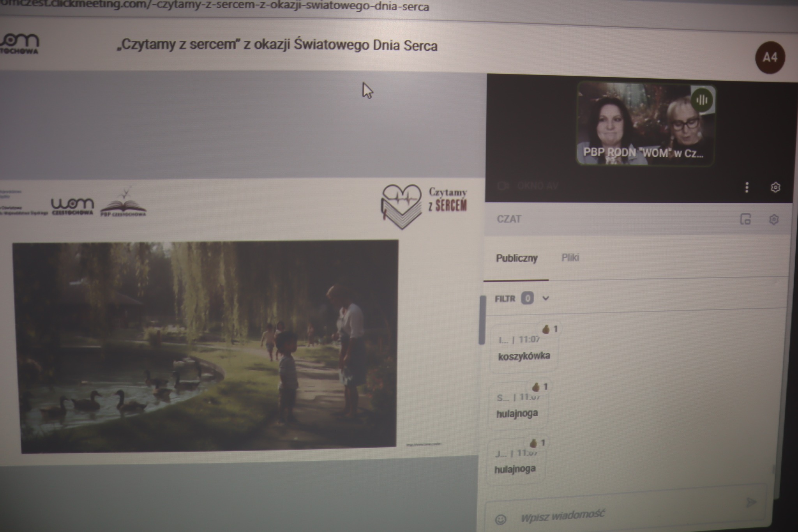The height and width of the screenshot is (532, 798).
Task: Open the A4 user avatar menu
Action: click(x=770, y=58)
